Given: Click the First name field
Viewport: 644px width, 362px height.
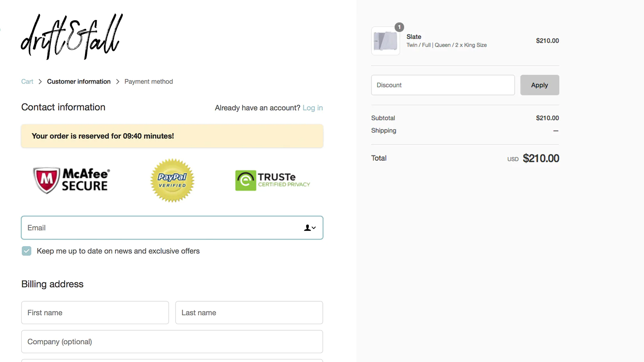Looking at the screenshot, I should point(95,313).
